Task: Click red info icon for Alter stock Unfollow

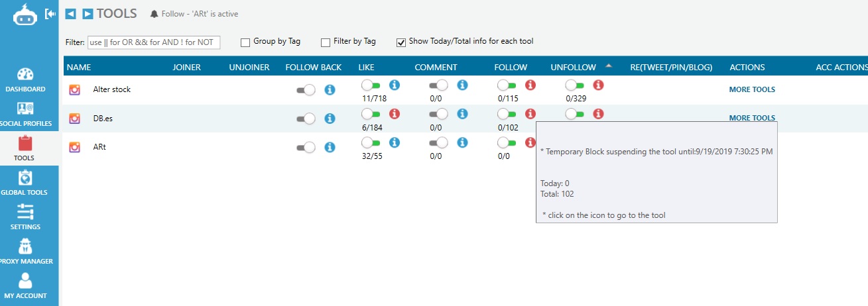Action: (x=598, y=85)
